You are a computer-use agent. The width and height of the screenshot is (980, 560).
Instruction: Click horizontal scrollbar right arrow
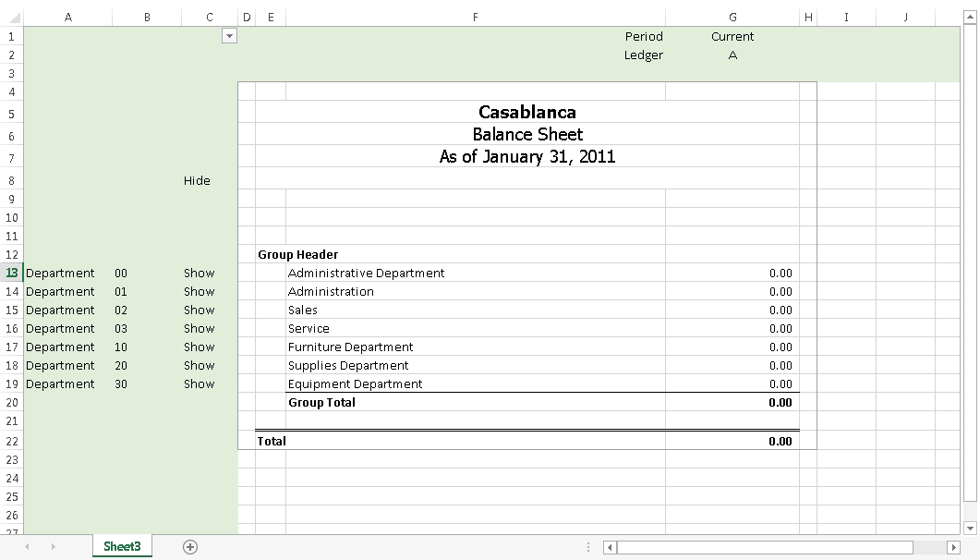(x=954, y=548)
